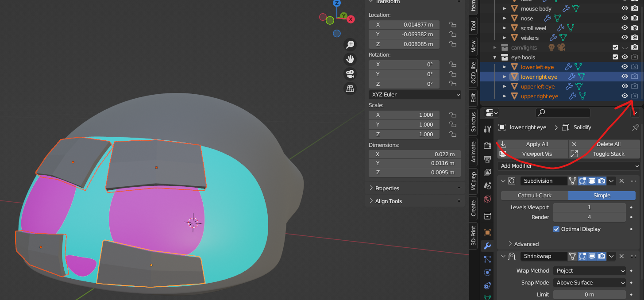Open the 3D-Print sidebar tab
Screen dimensions: 644x300
click(474, 235)
